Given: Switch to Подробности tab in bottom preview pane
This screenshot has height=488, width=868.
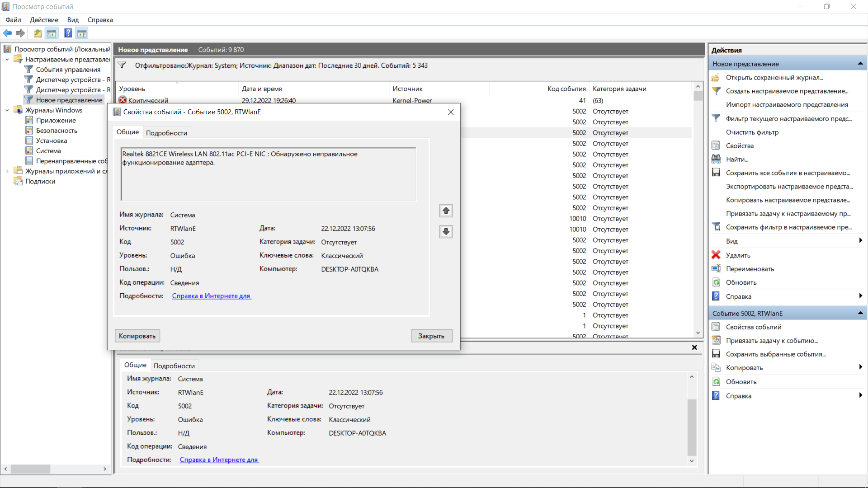Looking at the screenshot, I should (174, 366).
